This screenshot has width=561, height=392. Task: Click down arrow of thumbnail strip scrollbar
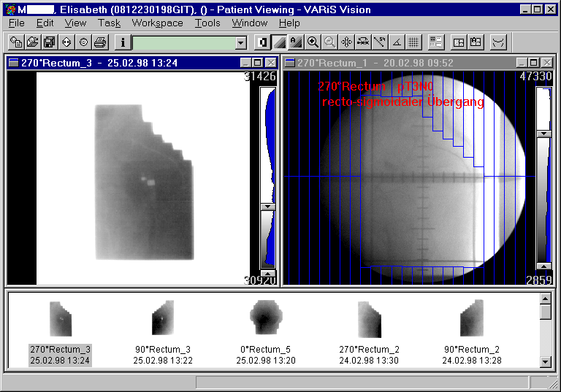coord(545,361)
